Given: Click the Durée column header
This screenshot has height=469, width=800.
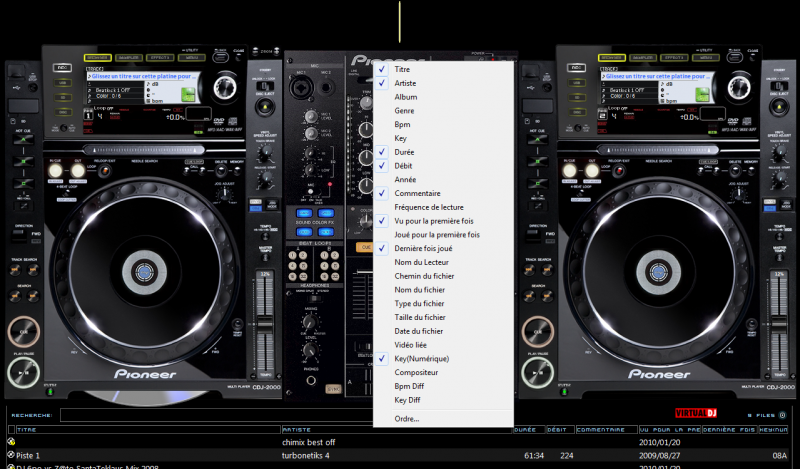Looking at the screenshot, I should coord(524,429).
